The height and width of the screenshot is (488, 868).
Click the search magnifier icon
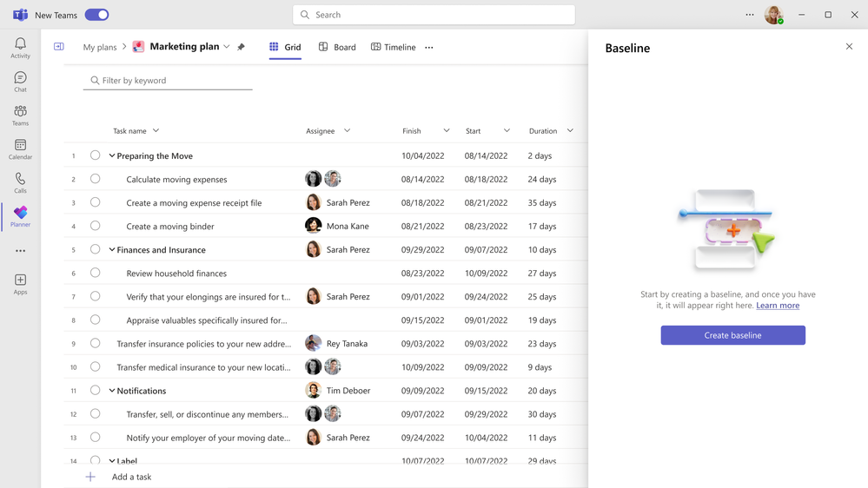coord(304,15)
